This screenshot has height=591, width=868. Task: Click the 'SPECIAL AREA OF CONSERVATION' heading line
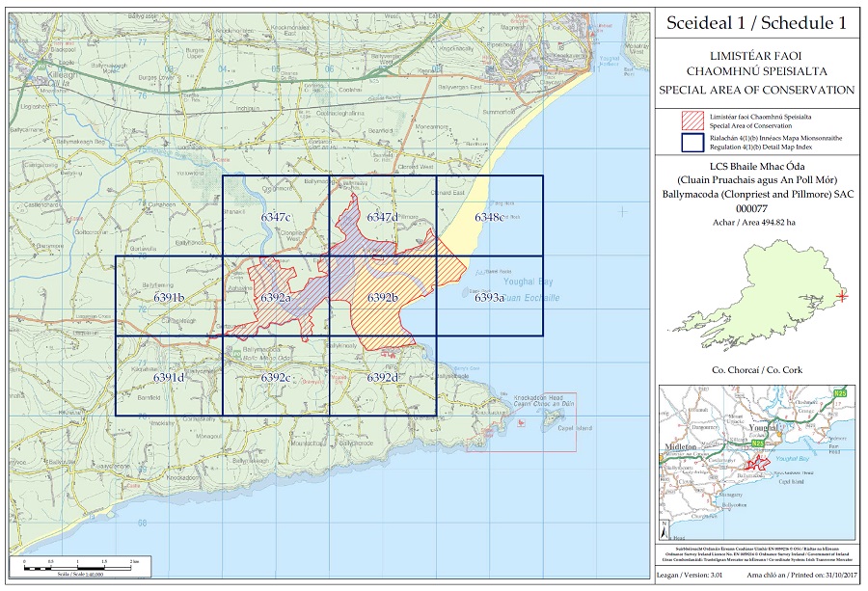click(x=756, y=90)
